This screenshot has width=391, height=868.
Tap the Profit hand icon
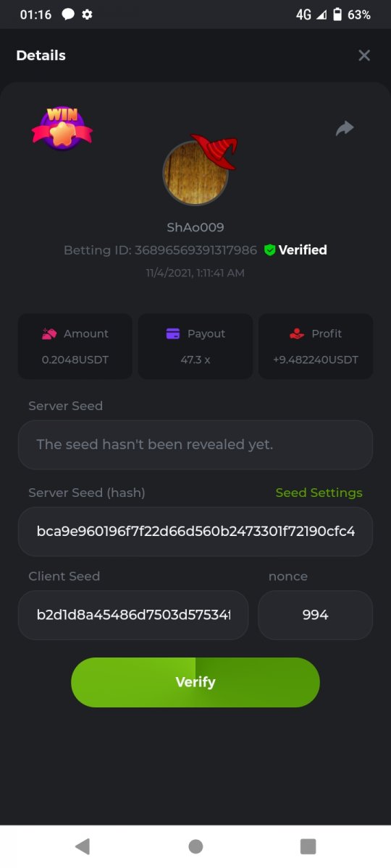296,333
